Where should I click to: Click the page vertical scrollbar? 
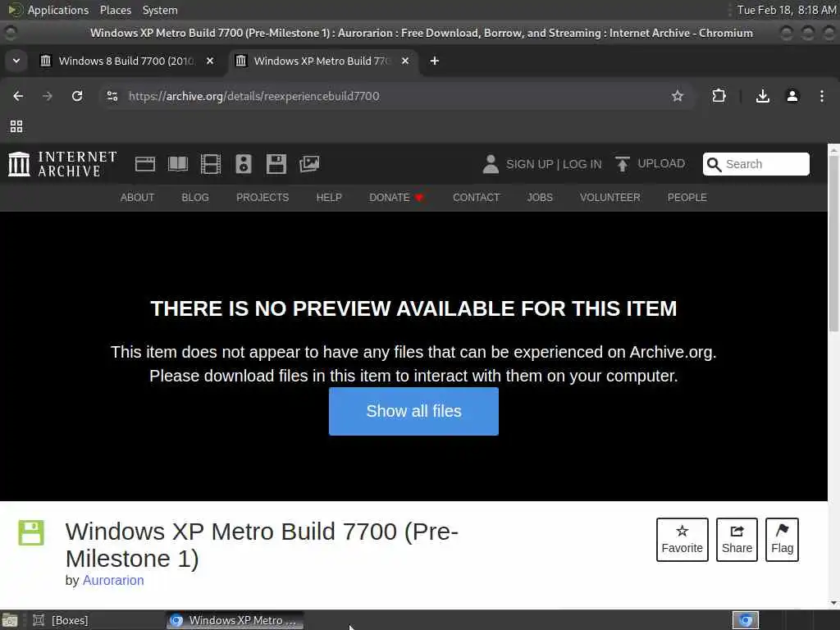click(833, 244)
